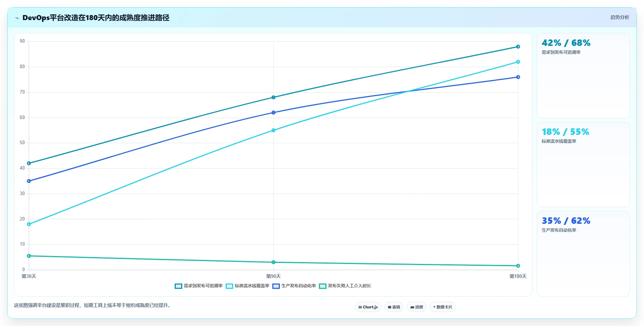
Task: Click the 第30天 x-axis label
Action: pos(29,276)
